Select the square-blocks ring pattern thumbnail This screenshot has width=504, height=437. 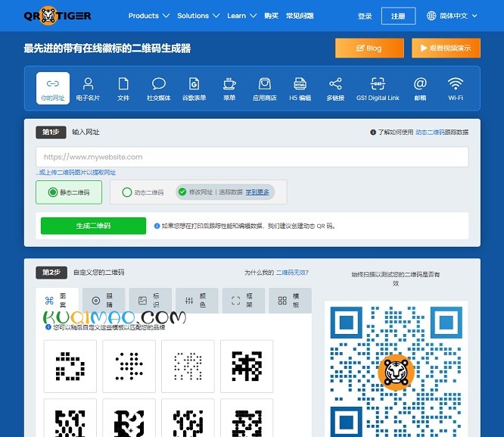pos(70,367)
